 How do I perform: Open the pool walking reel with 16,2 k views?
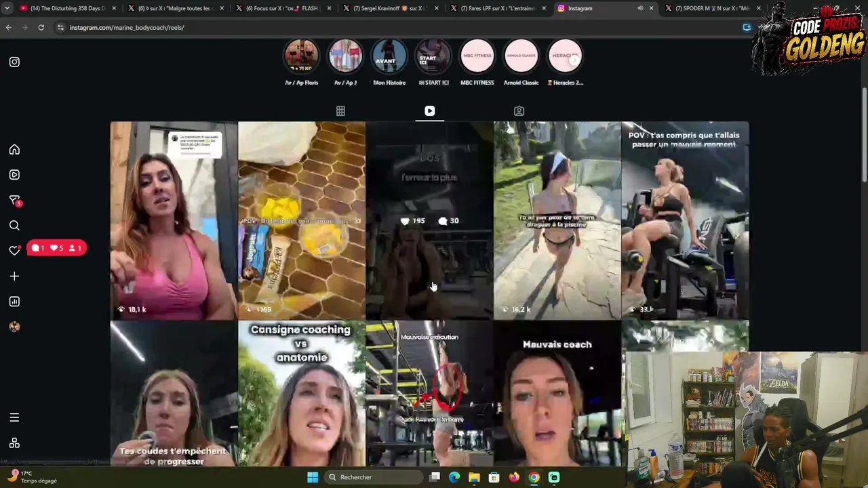557,220
